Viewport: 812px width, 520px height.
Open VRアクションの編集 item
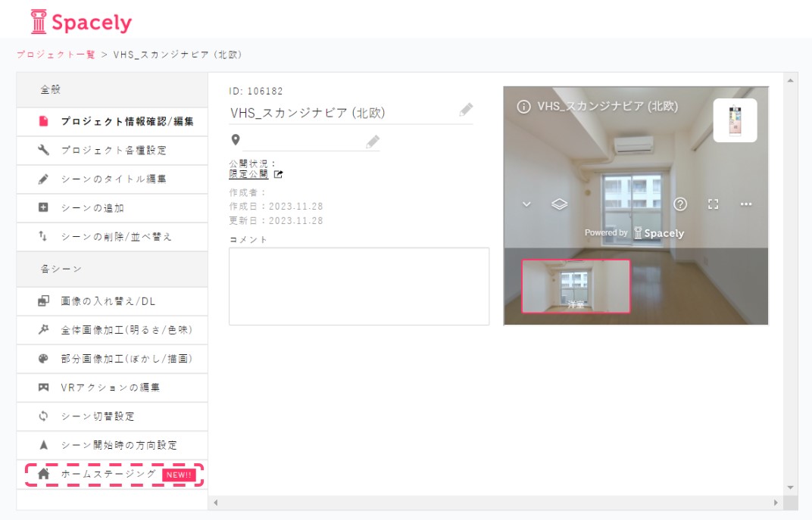(x=112, y=388)
